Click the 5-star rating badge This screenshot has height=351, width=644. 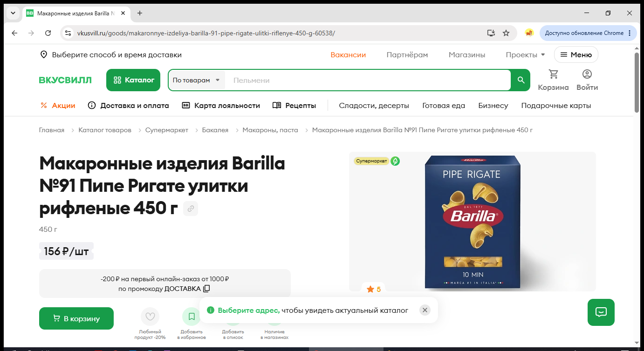374,289
